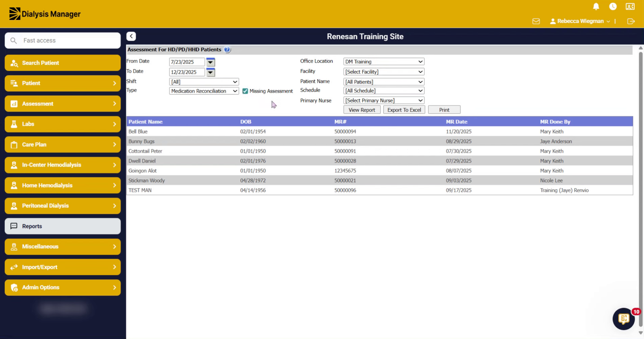Screen dimensions: 644x339
Task: Click the clock icon in header
Action: click(613, 6)
